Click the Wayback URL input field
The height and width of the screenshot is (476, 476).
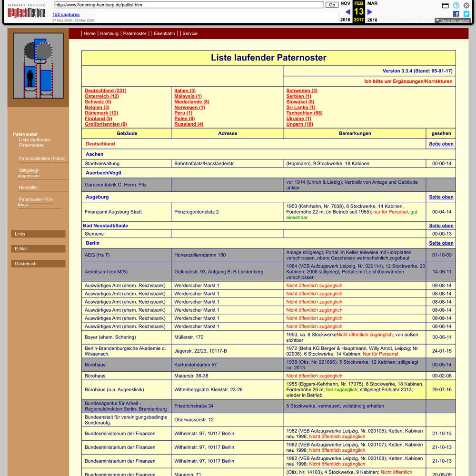click(189, 5)
